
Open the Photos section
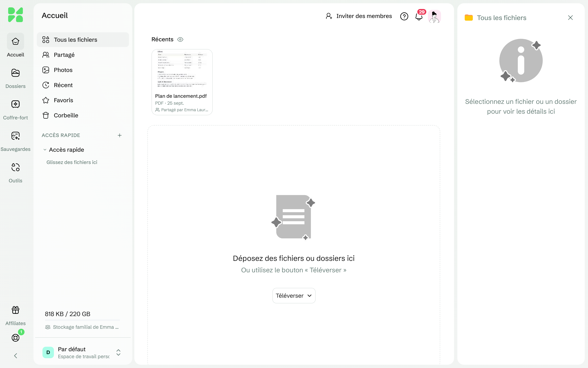[x=83, y=70]
